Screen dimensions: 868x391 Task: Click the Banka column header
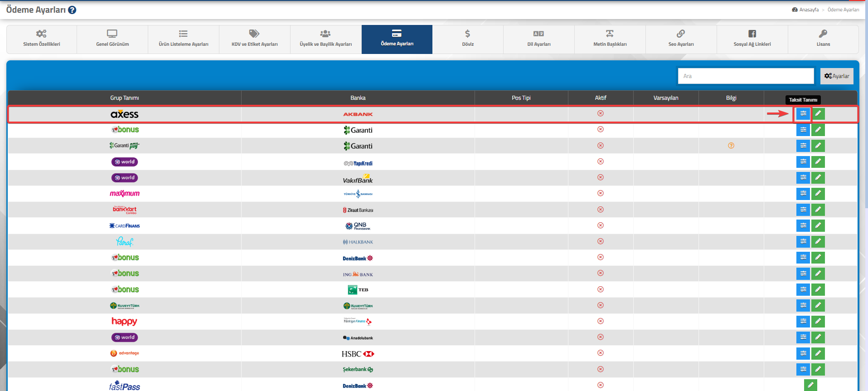click(358, 98)
